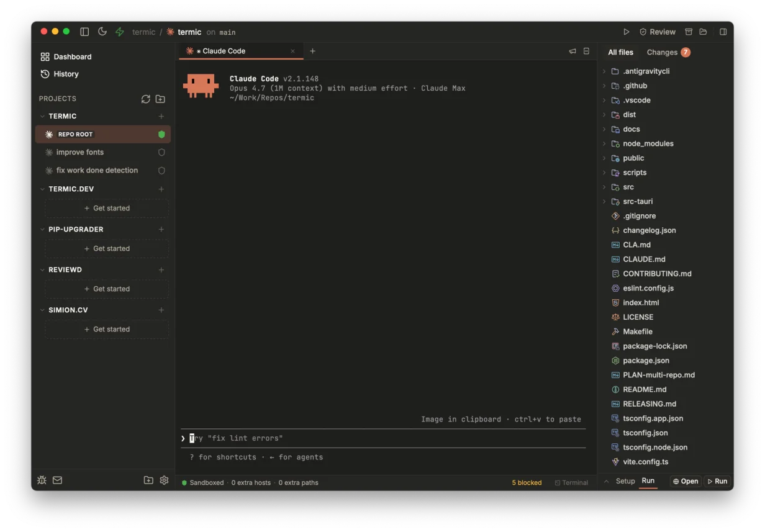The width and height of the screenshot is (765, 532).
Task: Open the History page
Action: click(60, 74)
